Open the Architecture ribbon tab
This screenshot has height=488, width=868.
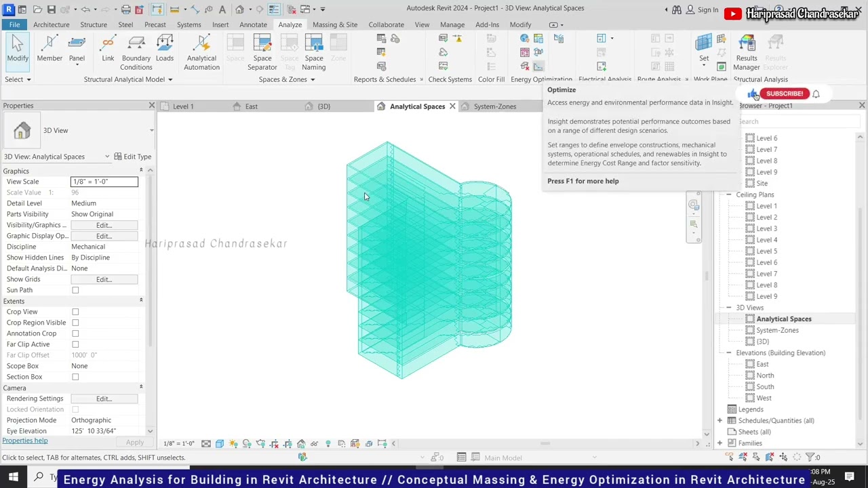tap(52, 24)
